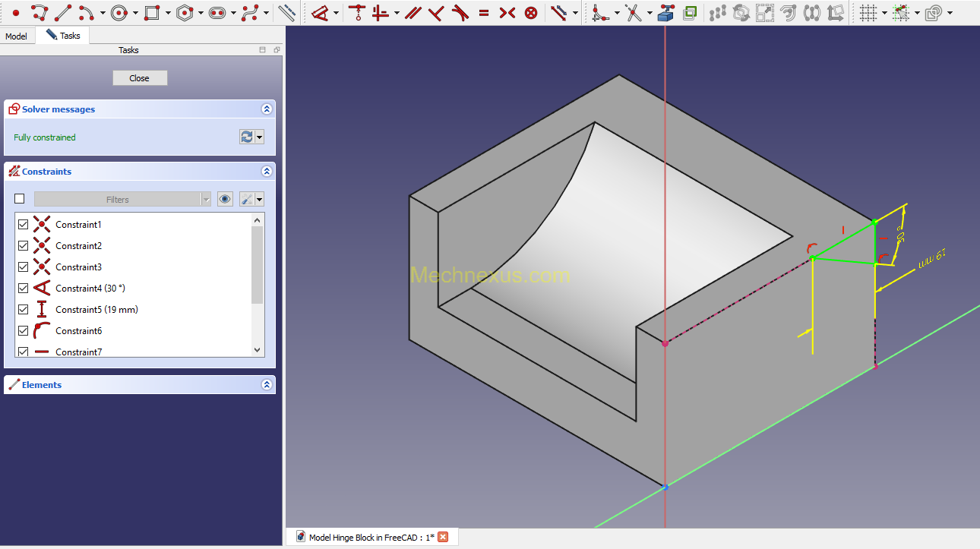This screenshot has width=980, height=549.
Task: Select the Polyline sketch tool
Action: coord(40,12)
